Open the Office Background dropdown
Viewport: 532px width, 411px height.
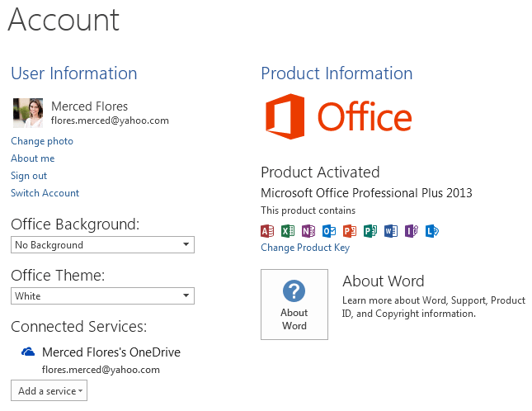[x=103, y=245]
